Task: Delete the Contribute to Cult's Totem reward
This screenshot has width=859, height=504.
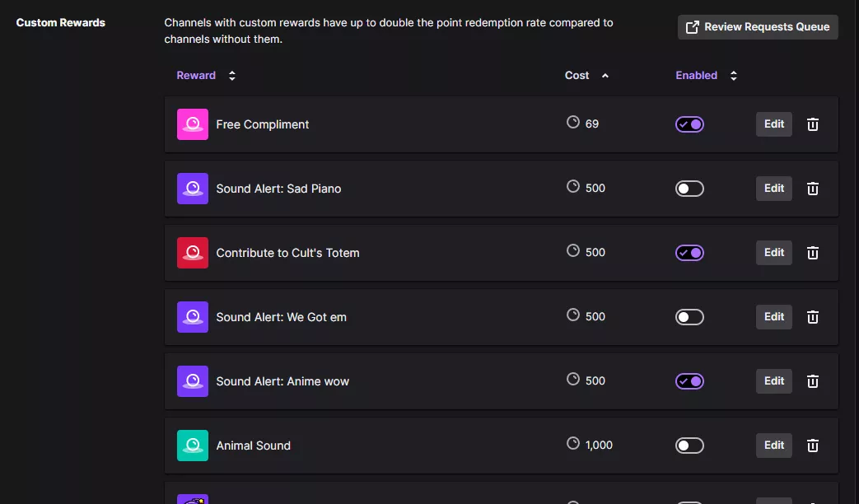Action: pos(812,253)
